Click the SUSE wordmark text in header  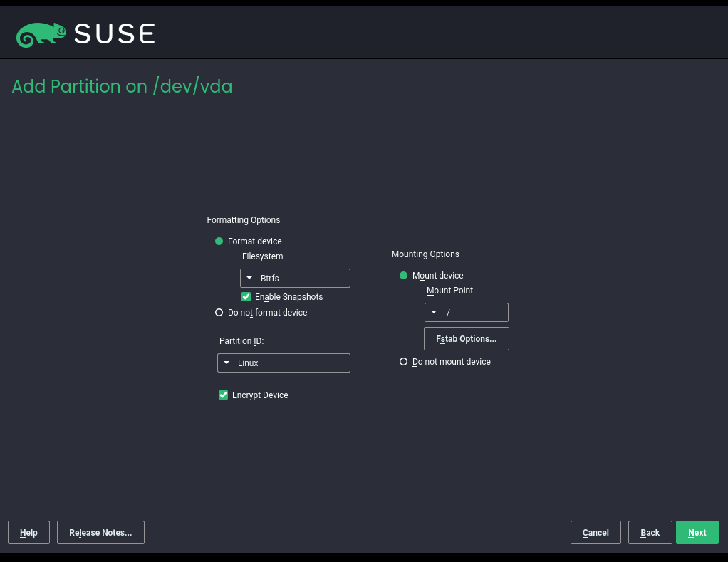point(115,33)
